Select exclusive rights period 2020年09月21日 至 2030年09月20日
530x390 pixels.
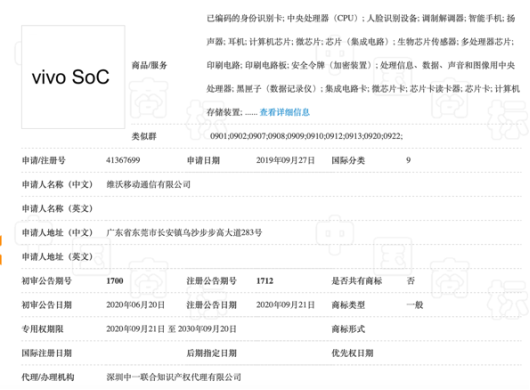pyautogui.click(x=171, y=329)
